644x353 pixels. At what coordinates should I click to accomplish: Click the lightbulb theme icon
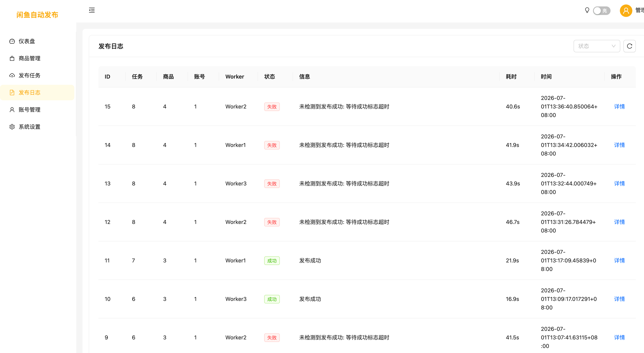pos(587,10)
